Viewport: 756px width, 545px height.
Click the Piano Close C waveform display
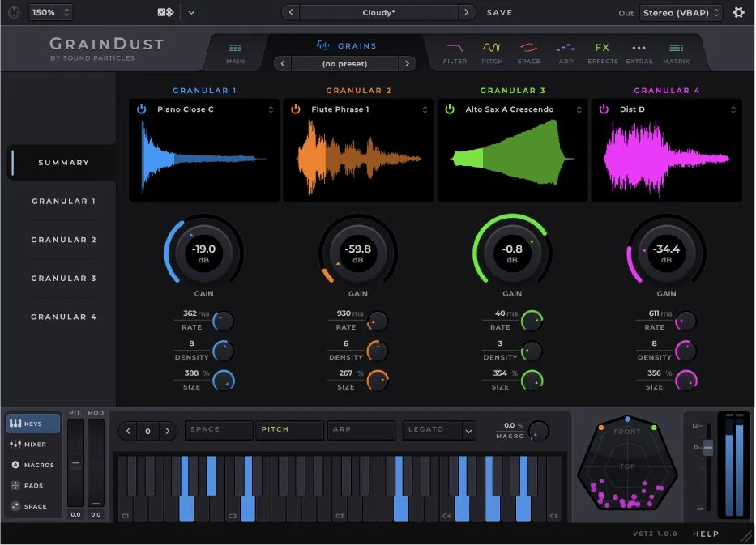point(204,158)
